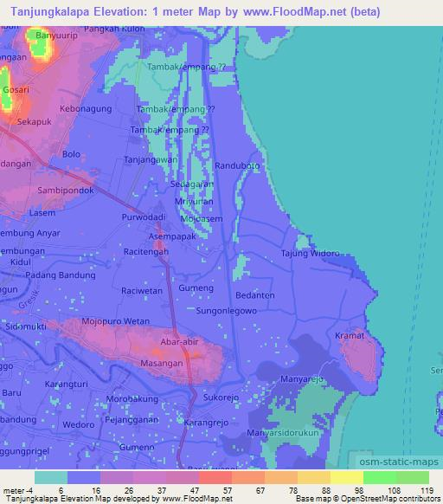This screenshot has width=443, height=504.
Task: Click the 'Mojopuro Wetan' label
Action: tap(116, 321)
